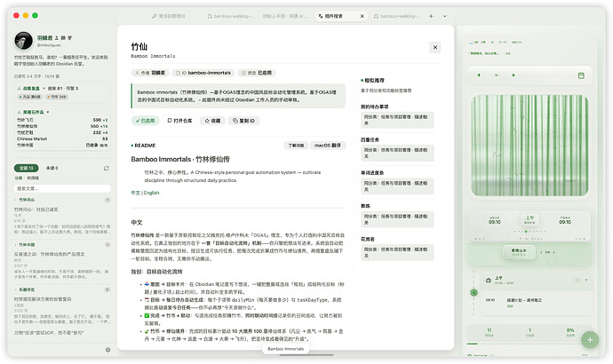The image size is (613, 364).
Task: Open the sidebar settings gear icon
Action: tap(107, 350)
